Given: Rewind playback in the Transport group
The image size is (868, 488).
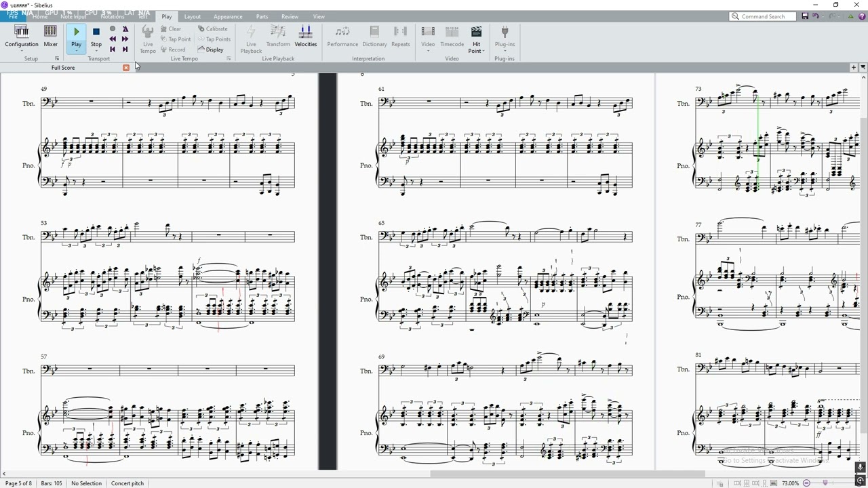Looking at the screenshot, I should coord(113,39).
